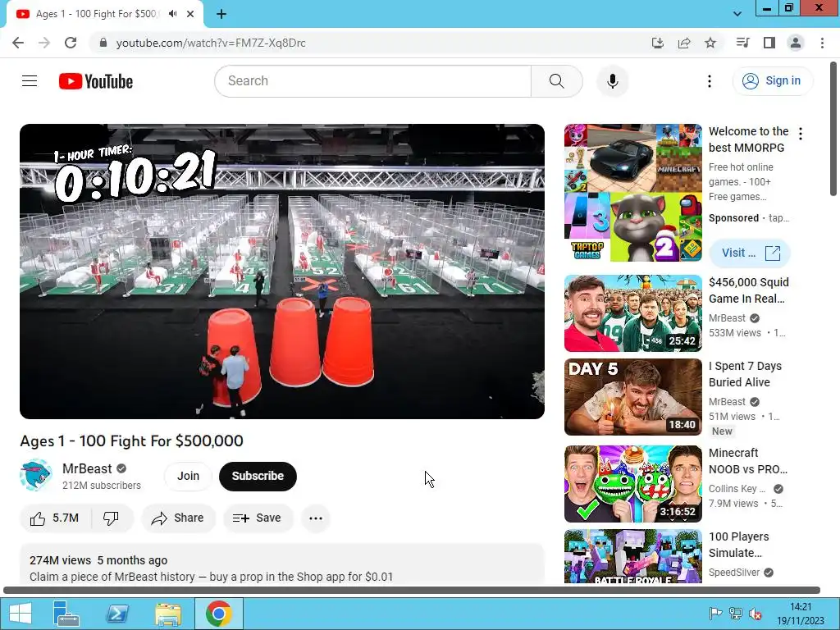Go back with the browser back arrow
Image resolution: width=840 pixels, height=630 pixels.
coord(18,43)
